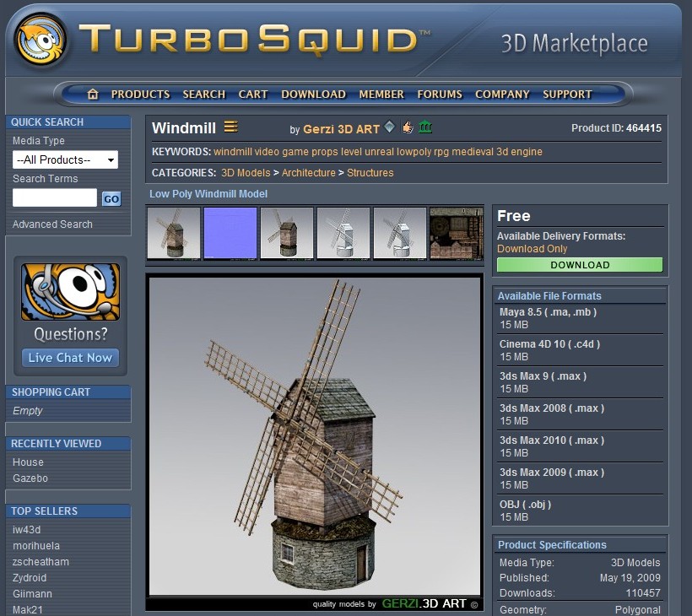Click the Questions squid headset image

70,292
